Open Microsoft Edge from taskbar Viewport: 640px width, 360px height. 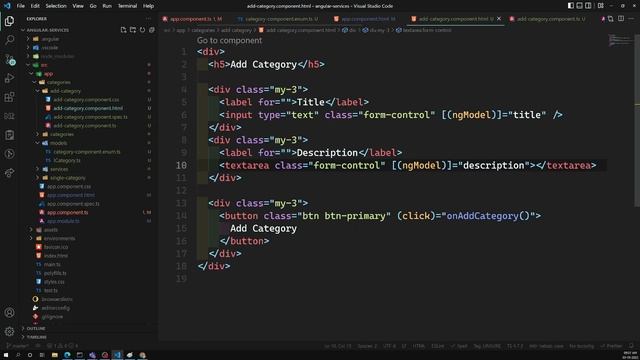67,355
